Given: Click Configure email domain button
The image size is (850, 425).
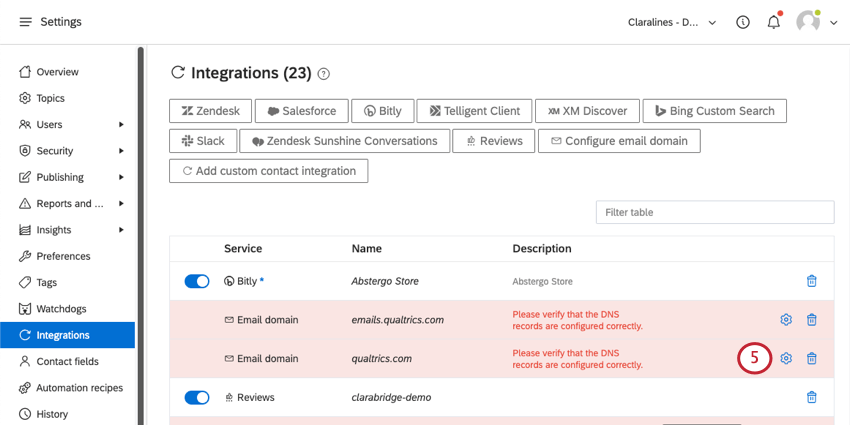Looking at the screenshot, I should click(x=619, y=141).
